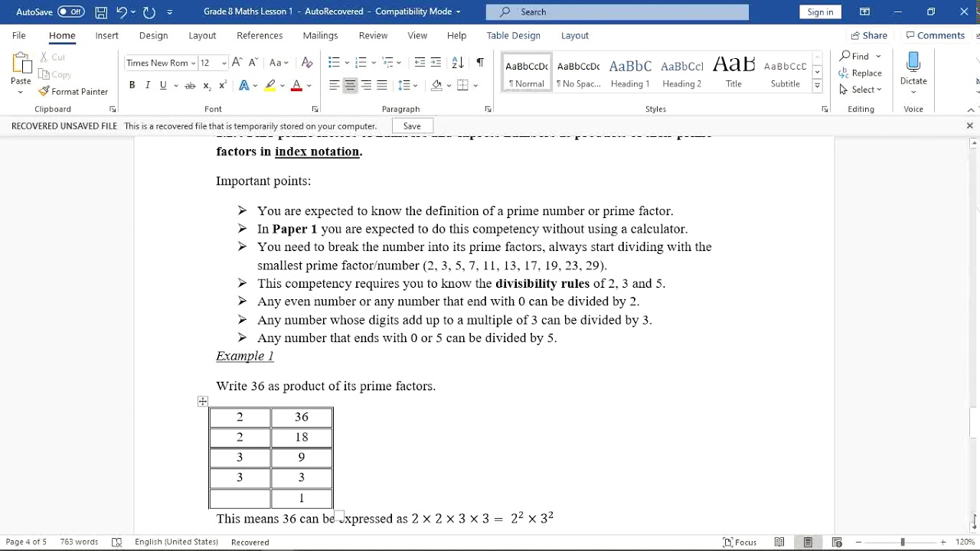Click the vertical scrollbar
The width and height of the screenshot is (980, 551).
[x=974, y=422]
